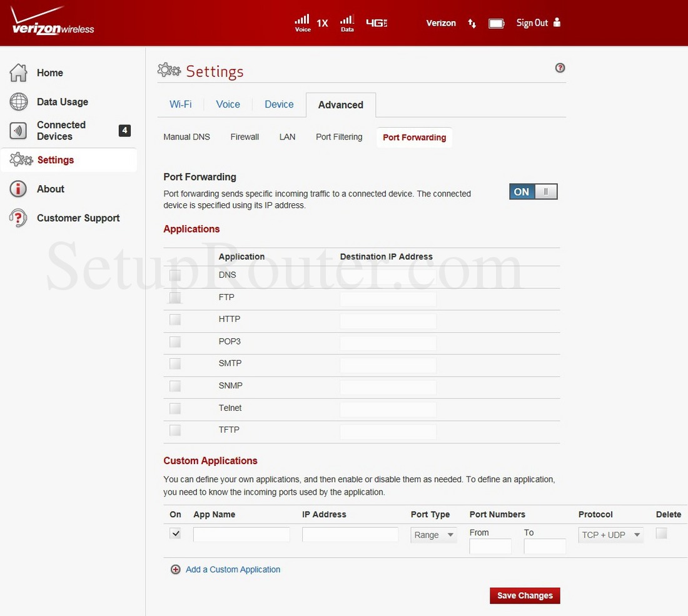Enable the FTP application checkbox

[x=175, y=298]
